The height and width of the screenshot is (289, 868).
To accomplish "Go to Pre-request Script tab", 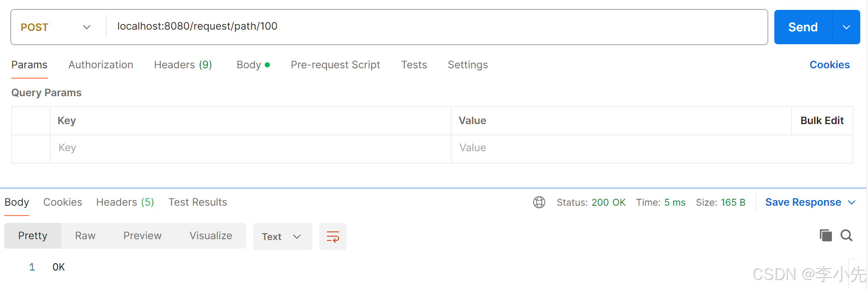I will click(x=335, y=65).
